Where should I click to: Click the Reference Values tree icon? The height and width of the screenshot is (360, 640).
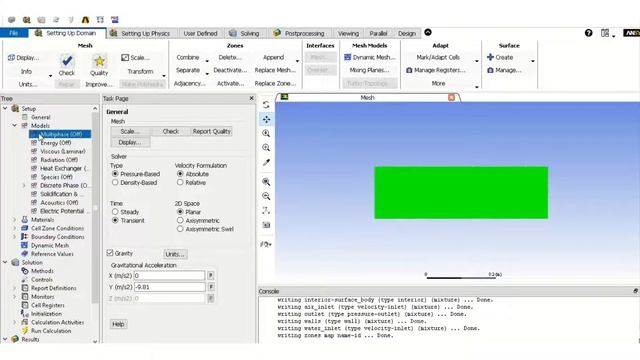tap(24, 254)
